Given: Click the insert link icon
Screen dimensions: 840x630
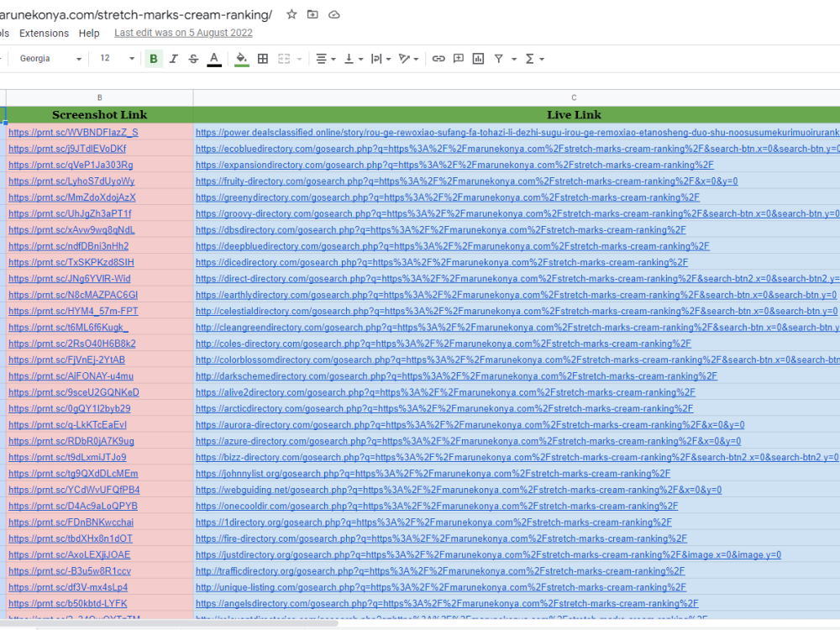Looking at the screenshot, I should (438, 59).
